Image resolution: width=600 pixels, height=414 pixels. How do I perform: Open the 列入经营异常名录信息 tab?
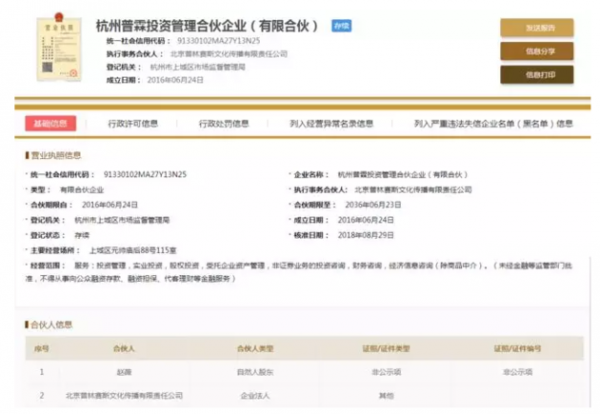pyautogui.click(x=331, y=124)
